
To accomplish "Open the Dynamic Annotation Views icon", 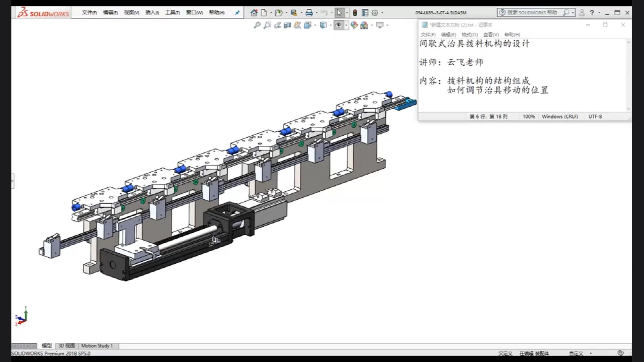I will (x=297, y=25).
